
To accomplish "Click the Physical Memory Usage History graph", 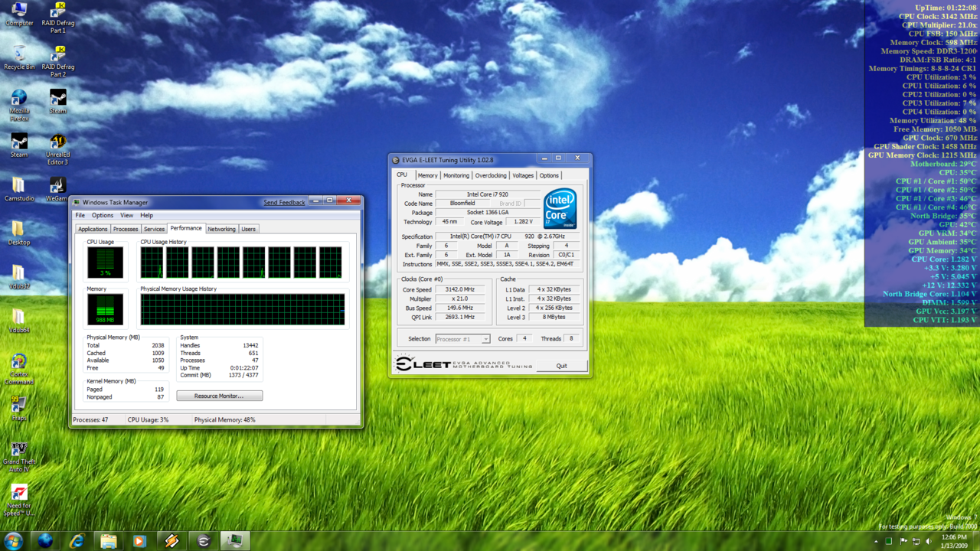I will coord(243,309).
